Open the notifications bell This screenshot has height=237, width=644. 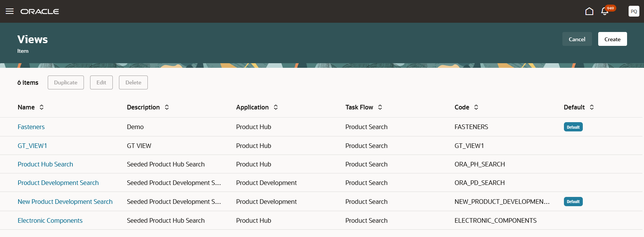(x=605, y=11)
